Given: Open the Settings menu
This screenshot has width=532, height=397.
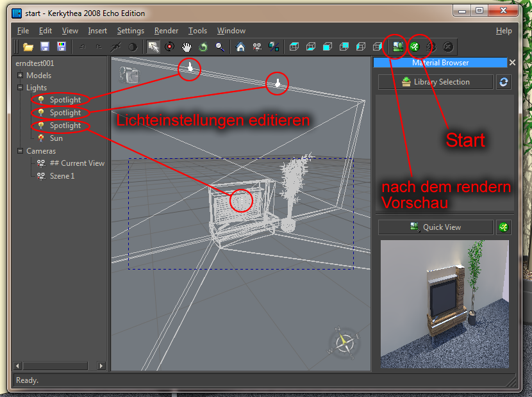Looking at the screenshot, I should point(131,31).
